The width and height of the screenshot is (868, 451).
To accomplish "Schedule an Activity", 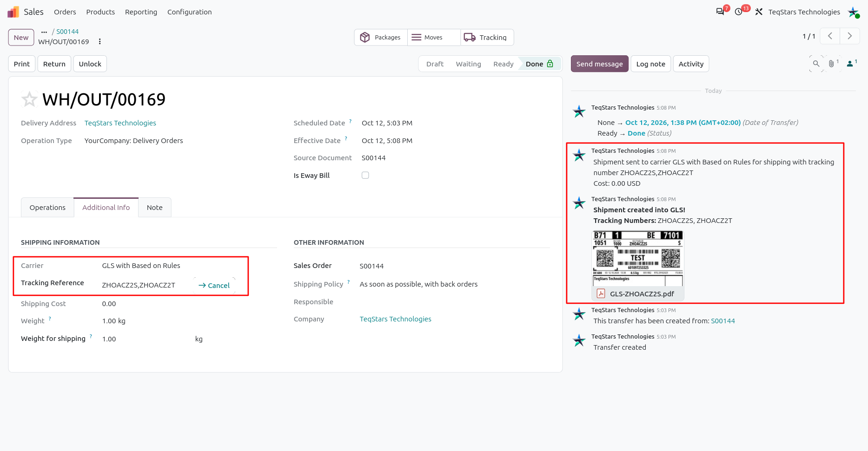I will [x=691, y=64].
